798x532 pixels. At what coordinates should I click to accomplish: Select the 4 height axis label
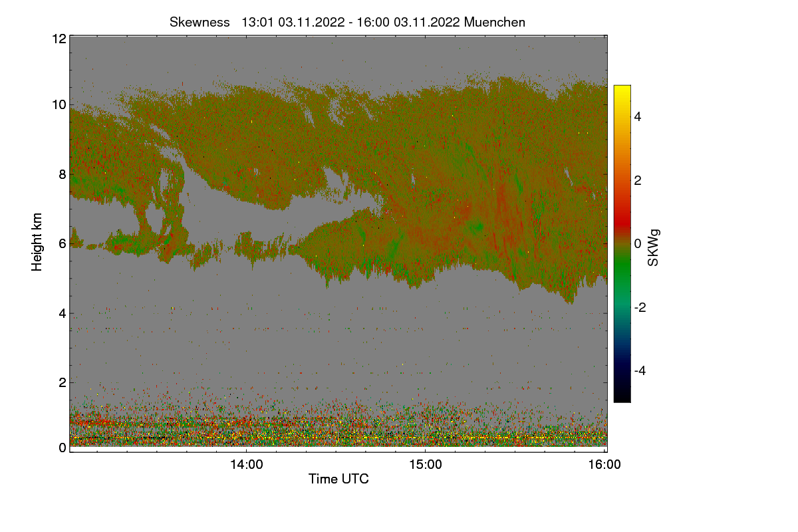click(62, 313)
